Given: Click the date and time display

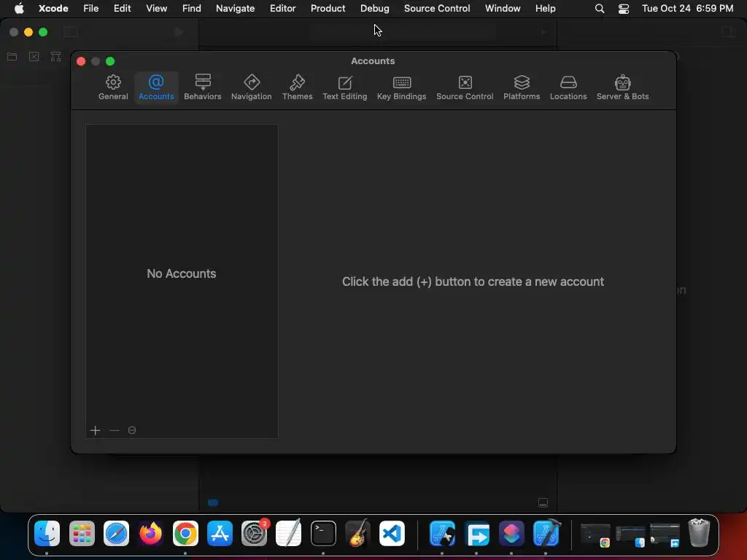Looking at the screenshot, I should (687, 8).
